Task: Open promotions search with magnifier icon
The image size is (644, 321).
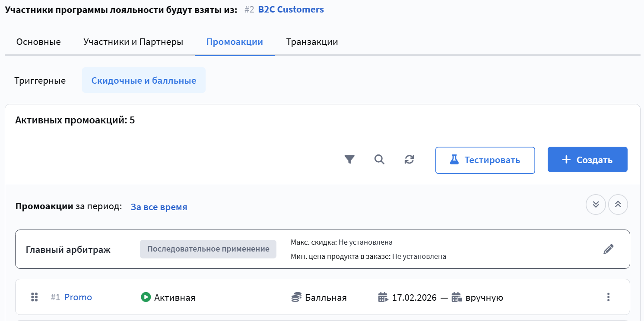Action: click(379, 160)
